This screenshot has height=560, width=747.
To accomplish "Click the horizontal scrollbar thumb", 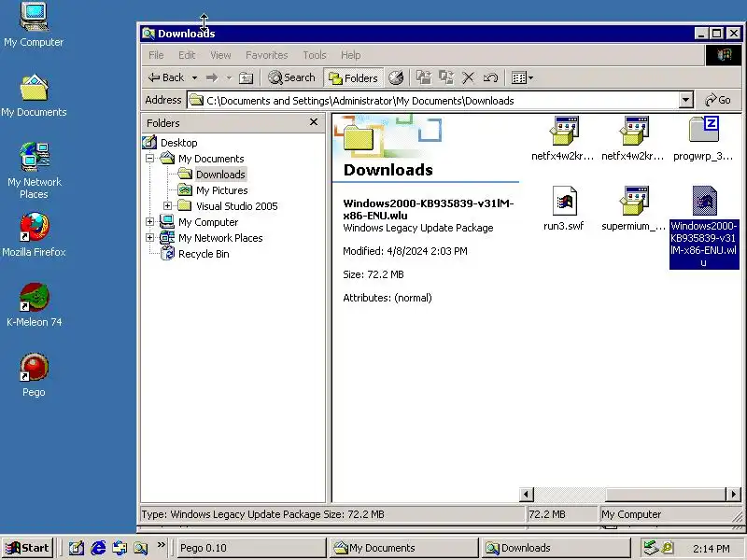I will (x=666, y=495).
